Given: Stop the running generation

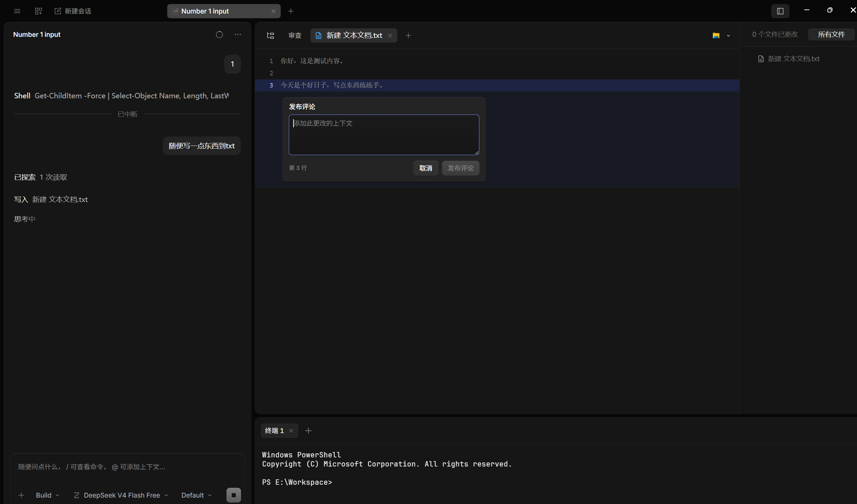Looking at the screenshot, I should coord(234,495).
